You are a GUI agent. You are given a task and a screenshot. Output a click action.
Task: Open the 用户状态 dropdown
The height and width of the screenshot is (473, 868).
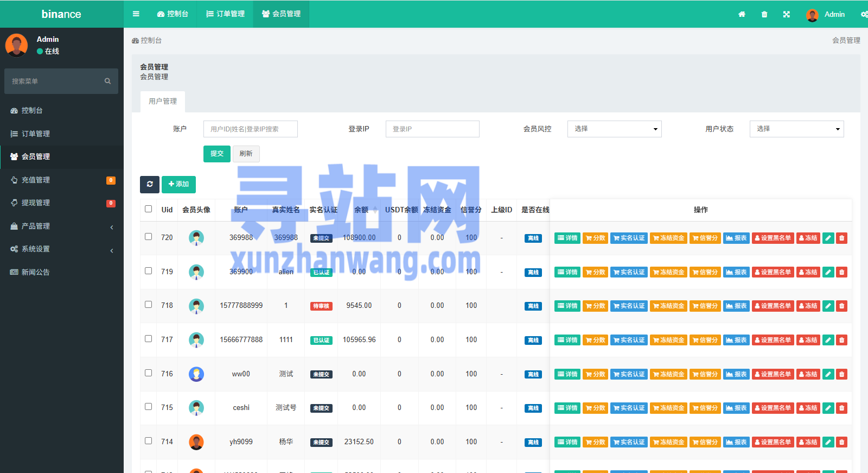tap(796, 129)
